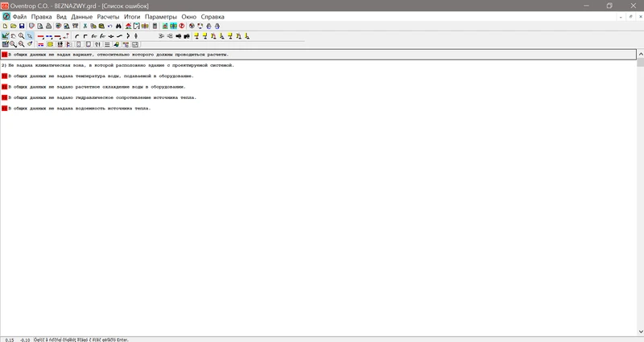This screenshot has height=342, width=644.
Task: Open the Справка menu
Action: [213, 16]
